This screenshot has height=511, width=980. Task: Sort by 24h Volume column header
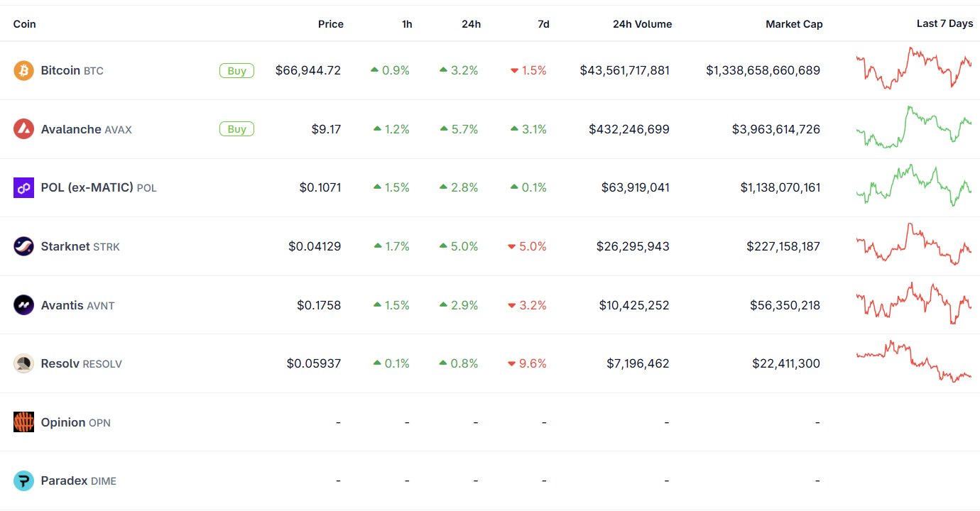tap(642, 24)
